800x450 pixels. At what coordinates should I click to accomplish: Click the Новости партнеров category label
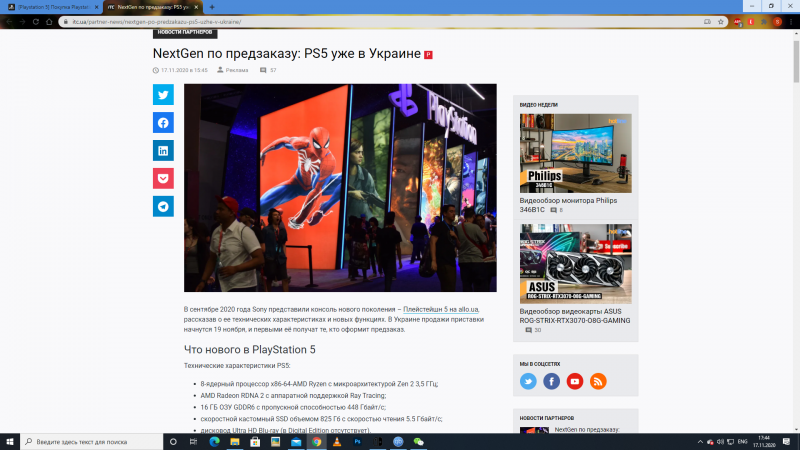tap(185, 32)
